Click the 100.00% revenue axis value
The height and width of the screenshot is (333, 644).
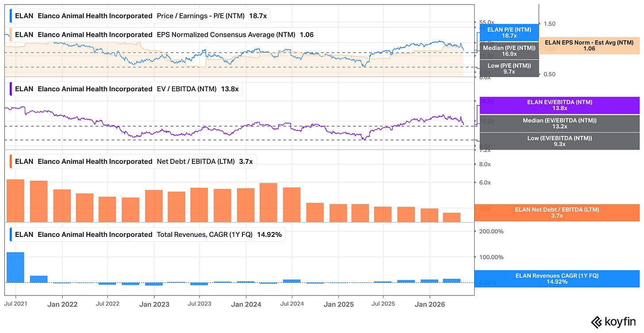491,257
